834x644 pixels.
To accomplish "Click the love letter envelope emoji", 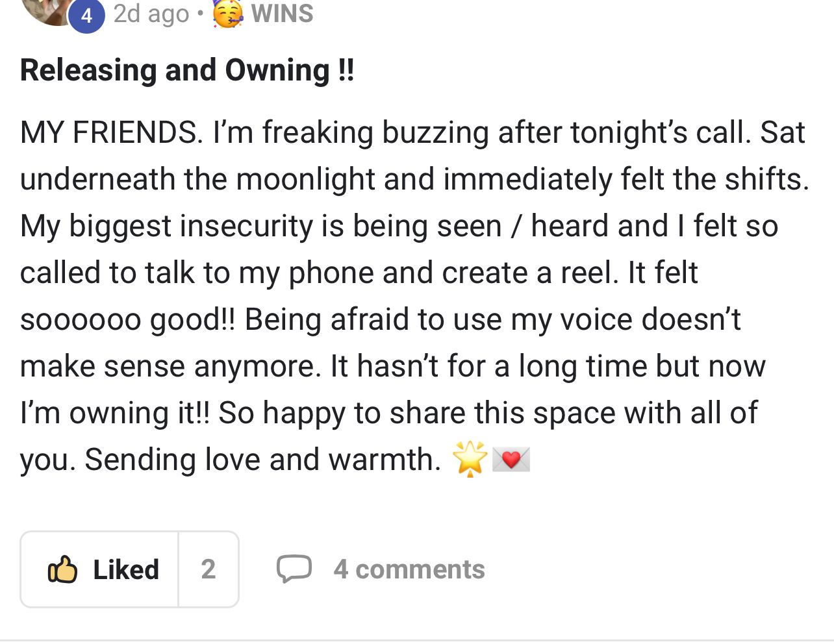I will (511, 460).
